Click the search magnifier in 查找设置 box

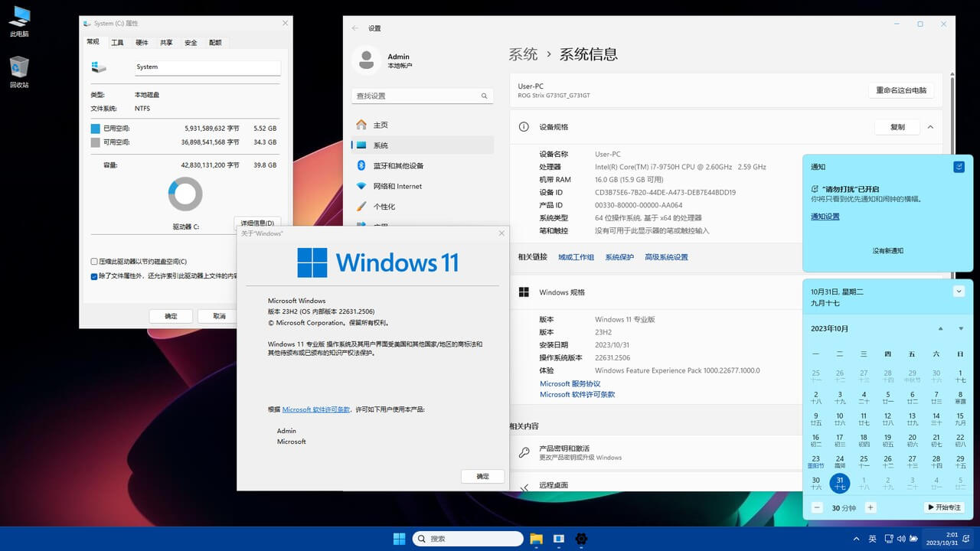(x=484, y=96)
